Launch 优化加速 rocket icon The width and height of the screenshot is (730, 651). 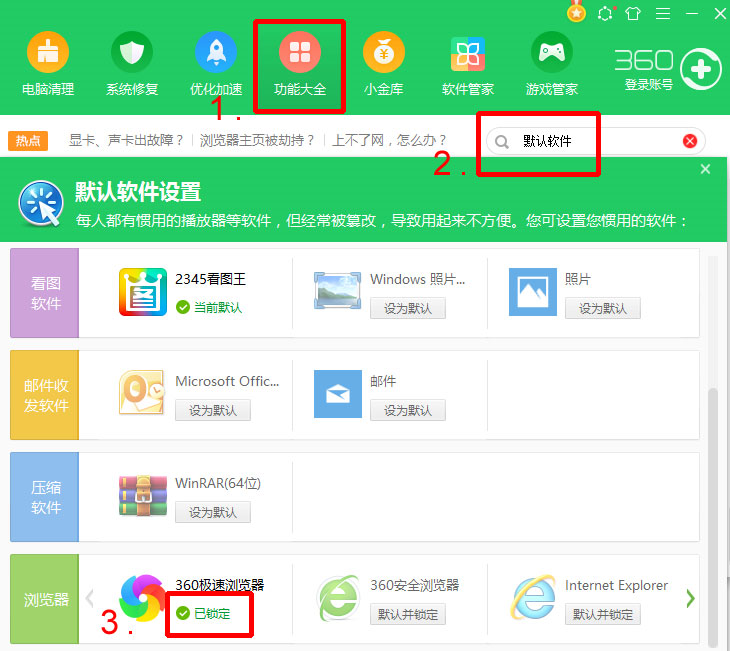pos(216,52)
